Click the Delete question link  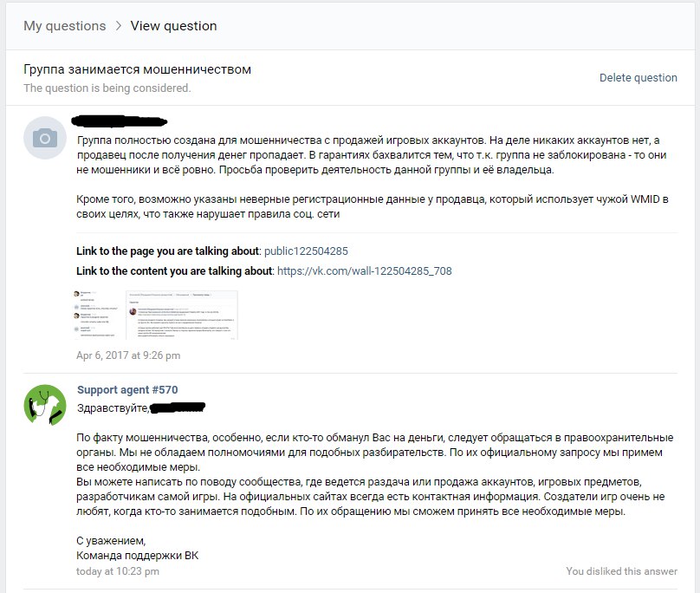638,78
